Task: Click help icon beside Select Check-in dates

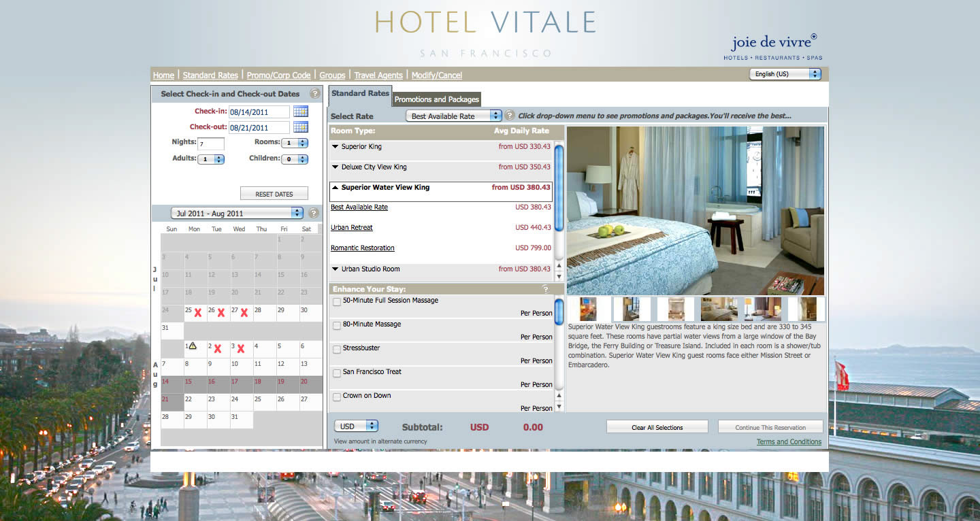Action: point(314,94)
